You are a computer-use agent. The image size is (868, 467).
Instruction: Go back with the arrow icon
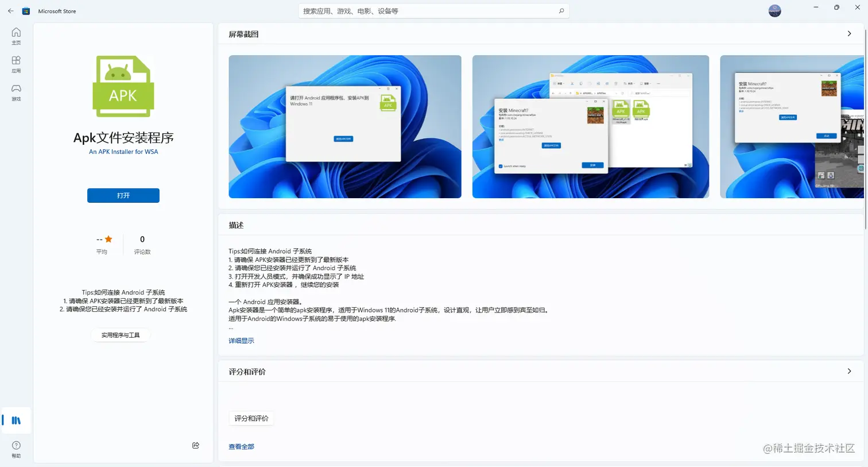click(10, 11)
